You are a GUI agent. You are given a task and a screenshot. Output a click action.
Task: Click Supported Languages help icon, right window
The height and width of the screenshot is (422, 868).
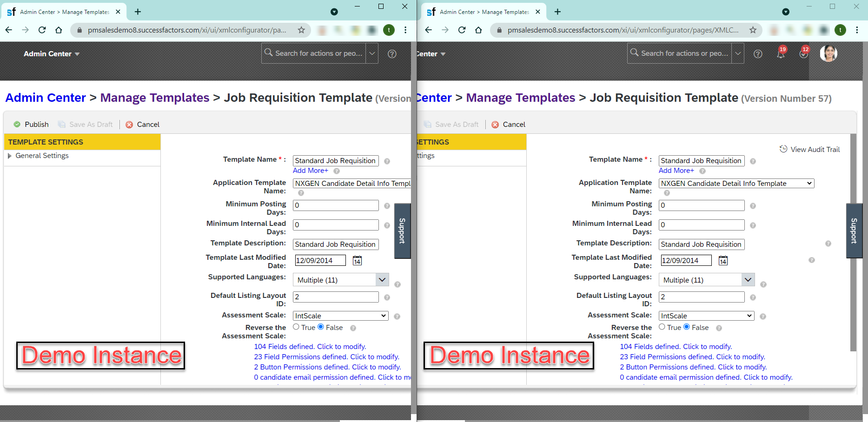[763, 284]
